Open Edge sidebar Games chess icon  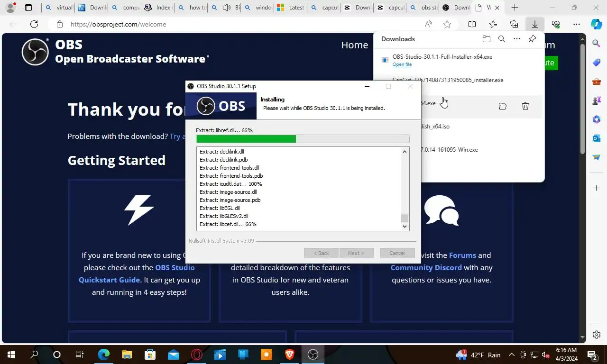(x=597, y=100)
